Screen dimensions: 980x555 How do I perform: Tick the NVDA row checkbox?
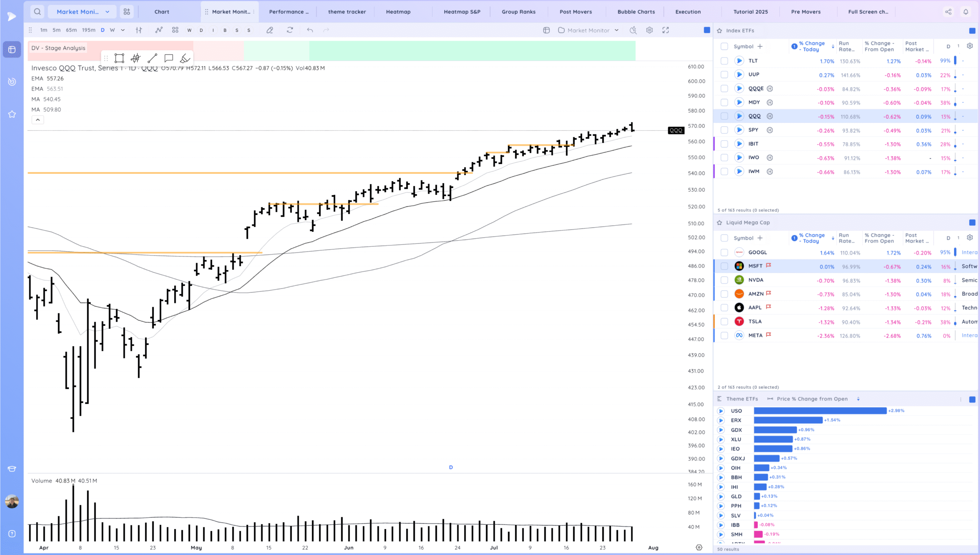(x=724, y=280)
